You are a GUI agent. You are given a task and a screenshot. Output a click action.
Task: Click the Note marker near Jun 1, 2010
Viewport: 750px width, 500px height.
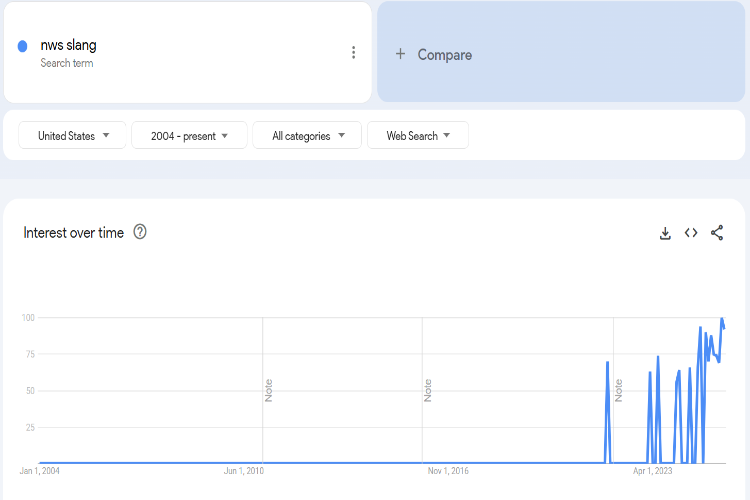tap(268, 390)
